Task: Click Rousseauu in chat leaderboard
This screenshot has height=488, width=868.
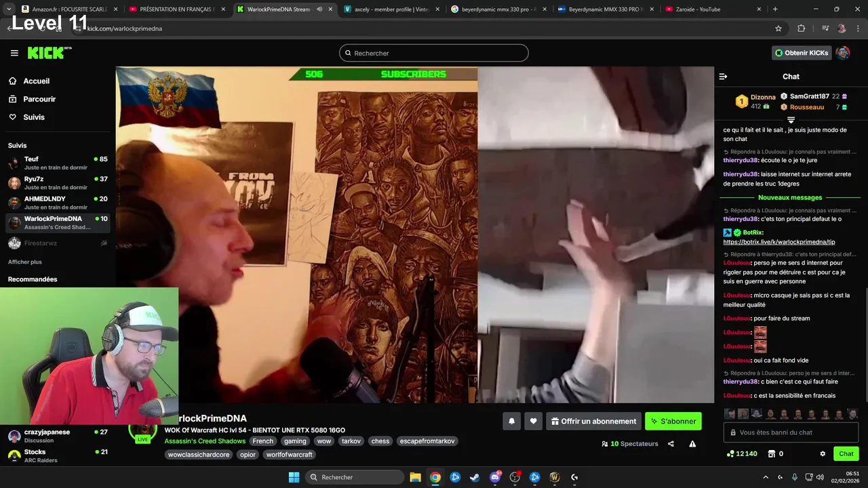Action: (806, 107)
